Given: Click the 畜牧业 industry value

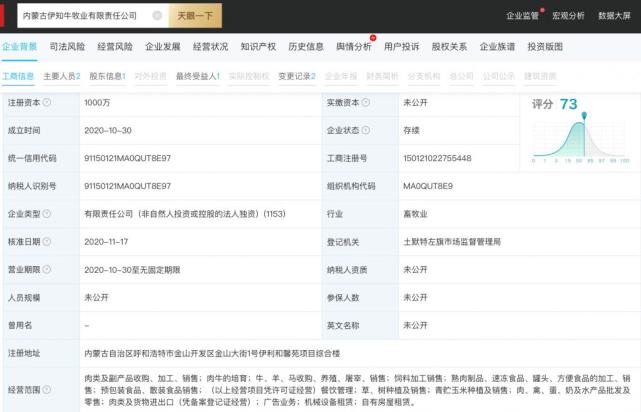Looking at the screenshot, I should pos(415,214).
